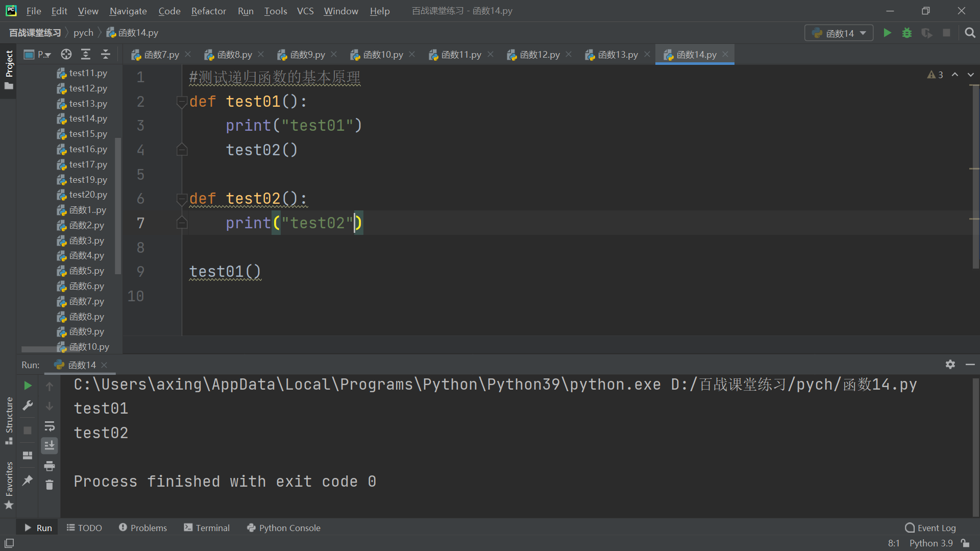Click the Python 3.9 interpreter selector

(x=930, y=543)
